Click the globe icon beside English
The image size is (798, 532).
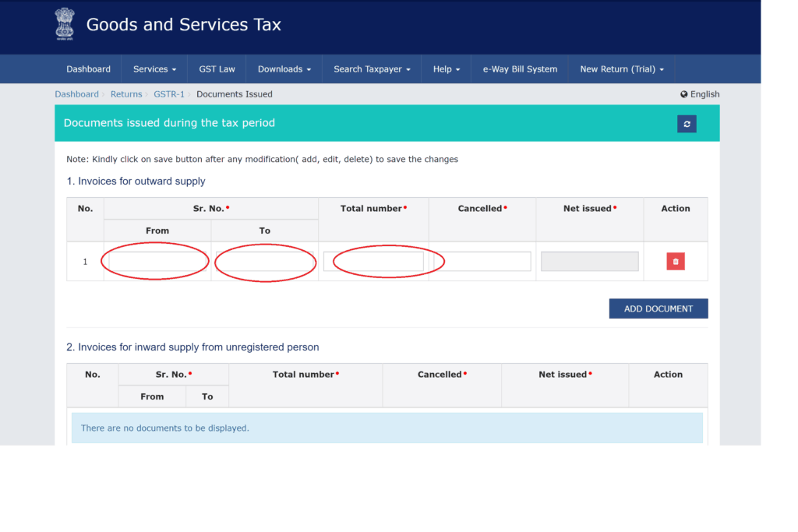[x=684, y=94]
